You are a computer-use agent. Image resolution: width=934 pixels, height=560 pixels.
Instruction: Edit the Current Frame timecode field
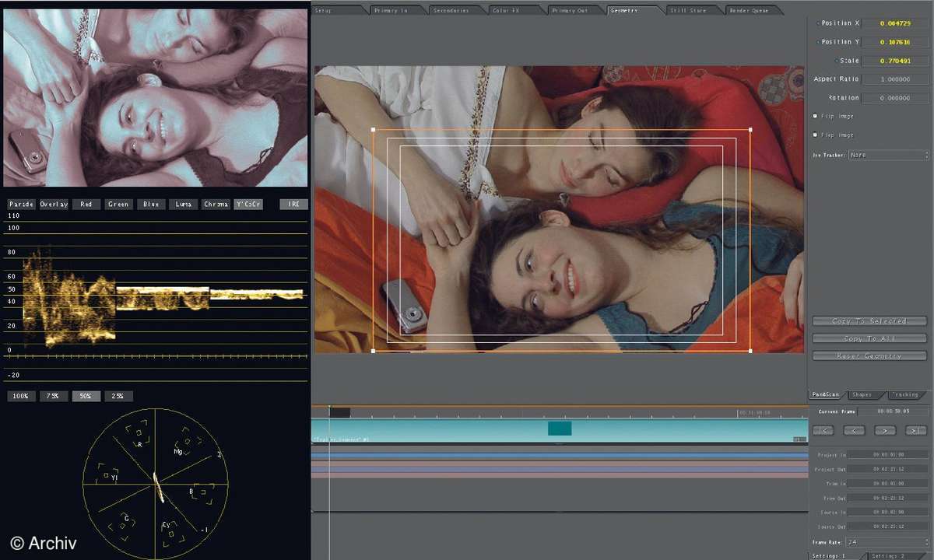[x=894, y=411]
